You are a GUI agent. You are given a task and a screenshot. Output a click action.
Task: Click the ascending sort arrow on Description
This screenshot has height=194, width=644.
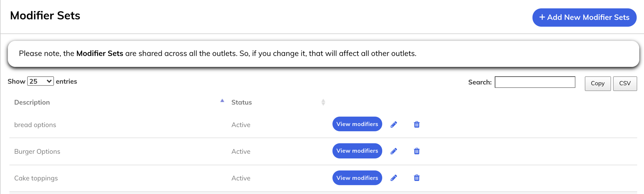pos(222,100)
